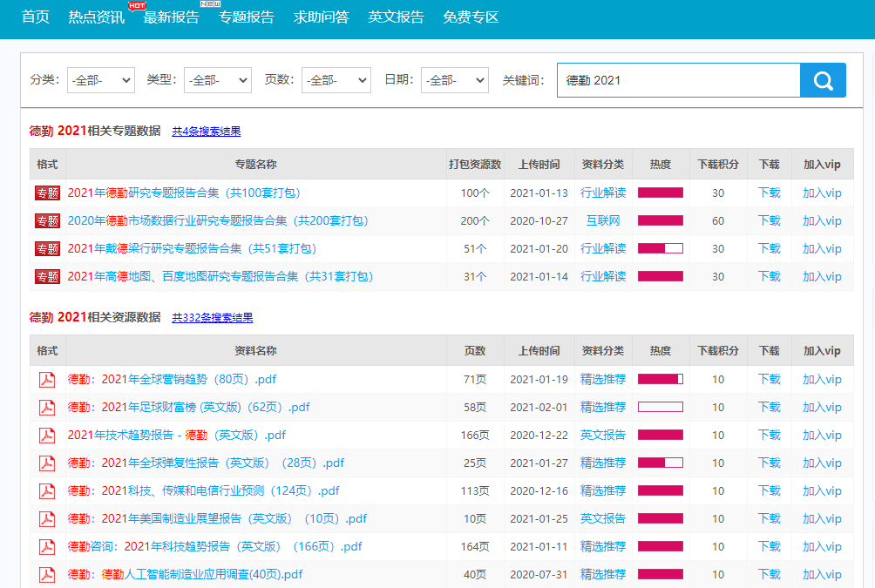Click 下载 for 德勤咨询 2021年科技趋势报告
The width and height of the screenshot is (875, 588).
769,547
